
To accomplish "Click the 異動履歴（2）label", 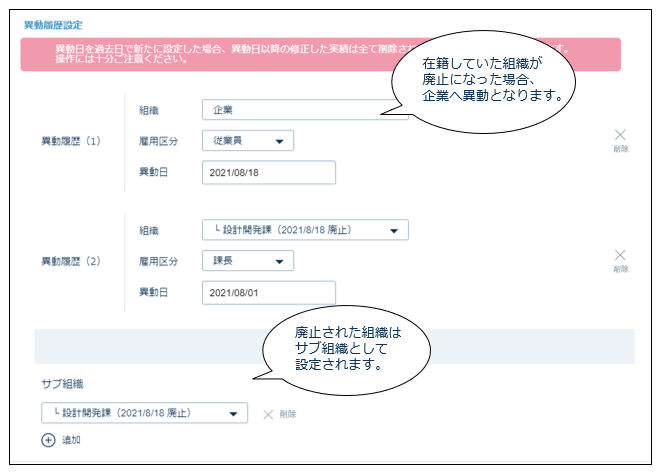I will pos(71,261).
